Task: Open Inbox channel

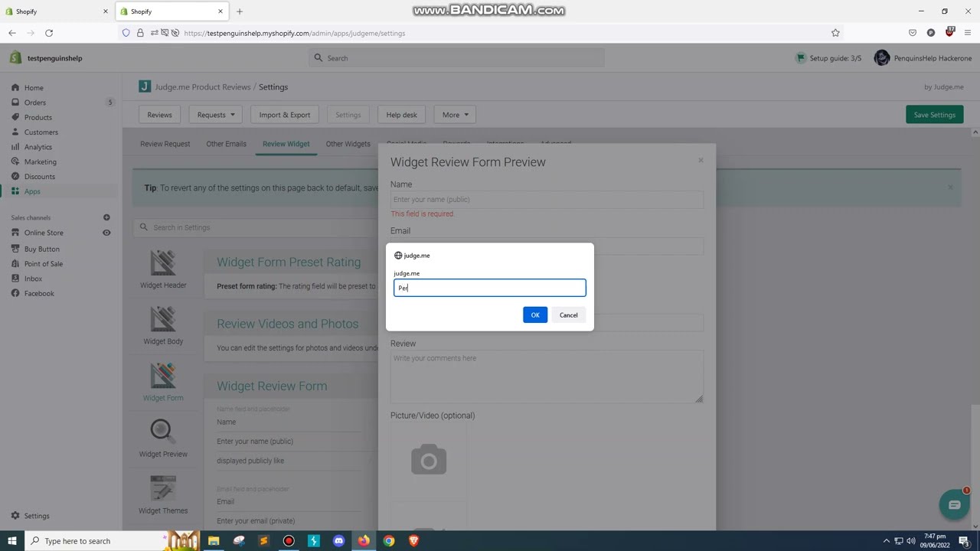Action: tap(33, 279)
